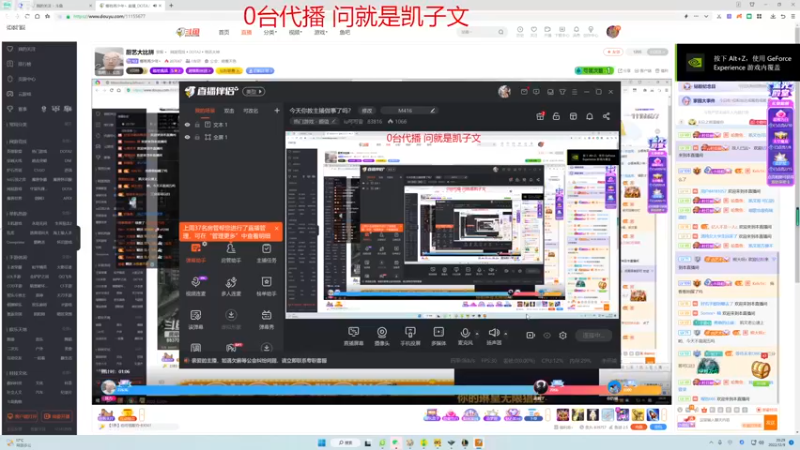Toggle the lock icon in companion header

pyautogui.click(x=556, y=116)
